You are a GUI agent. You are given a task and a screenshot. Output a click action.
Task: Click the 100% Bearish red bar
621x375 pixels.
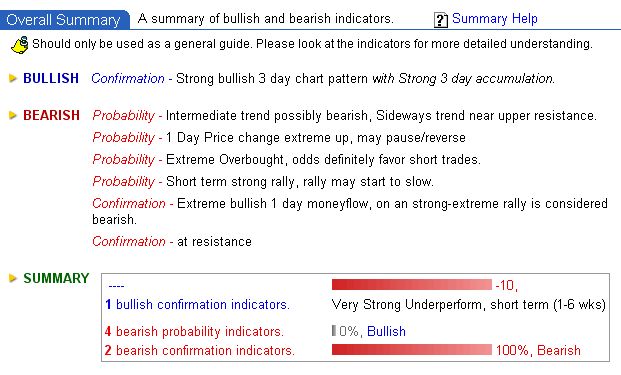click(x=412, y=350)
